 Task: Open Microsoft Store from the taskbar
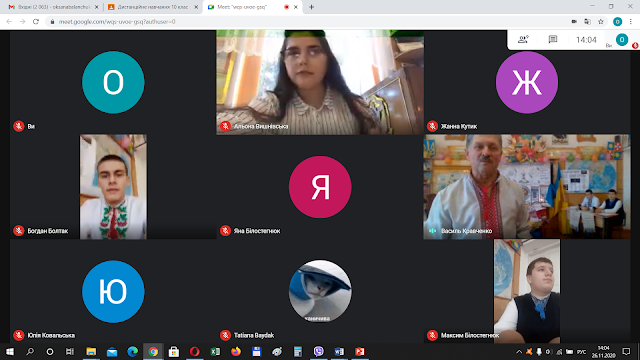click(174, 351)
